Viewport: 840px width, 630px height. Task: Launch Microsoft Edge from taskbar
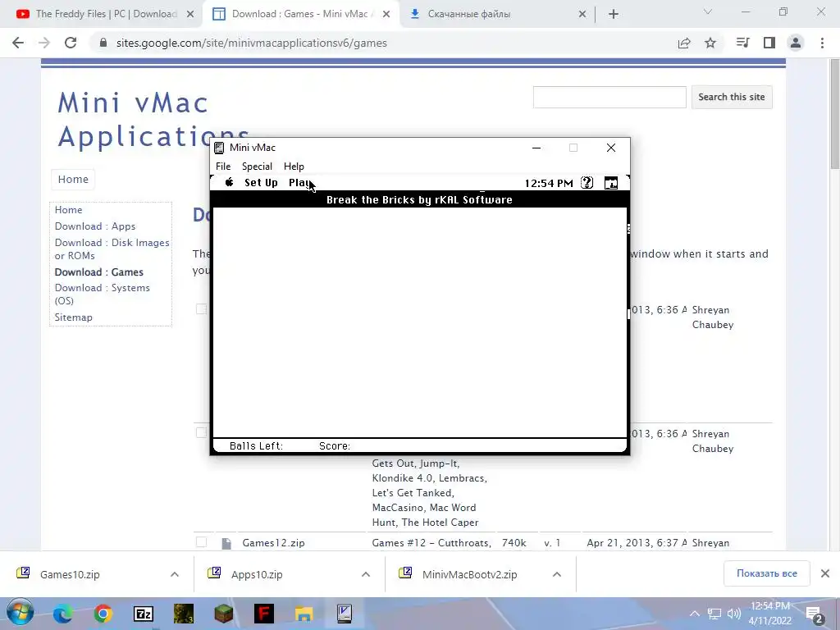coord(62,614)
